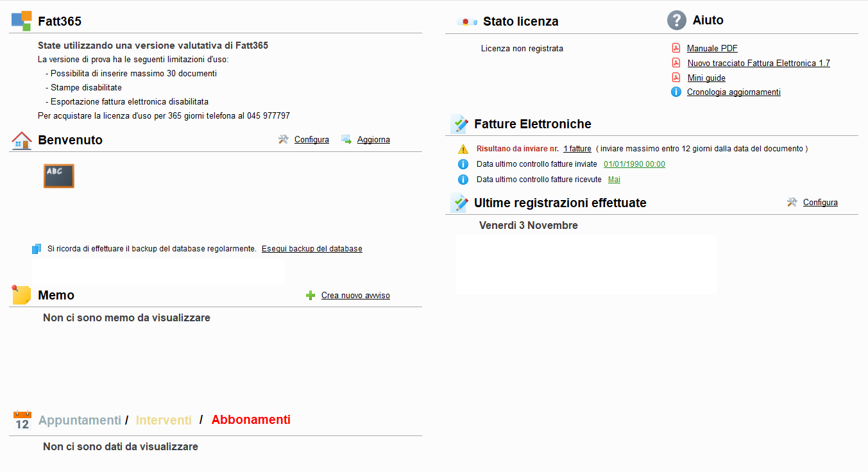Click the Licenza non registrata text

(522, 48)
